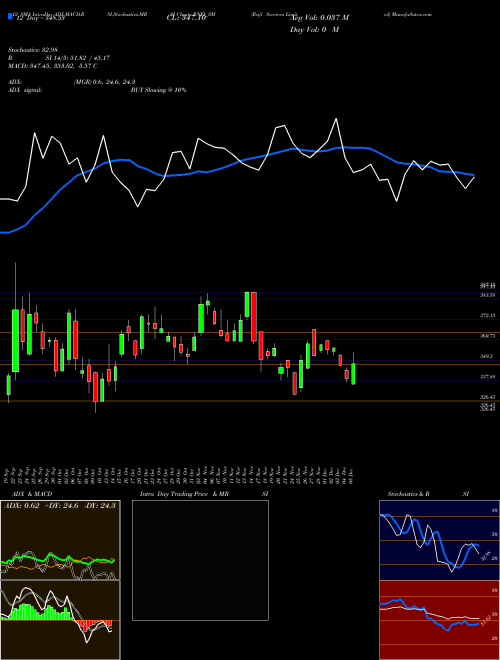Click the 'Stochastics & R' panel title

409,494
